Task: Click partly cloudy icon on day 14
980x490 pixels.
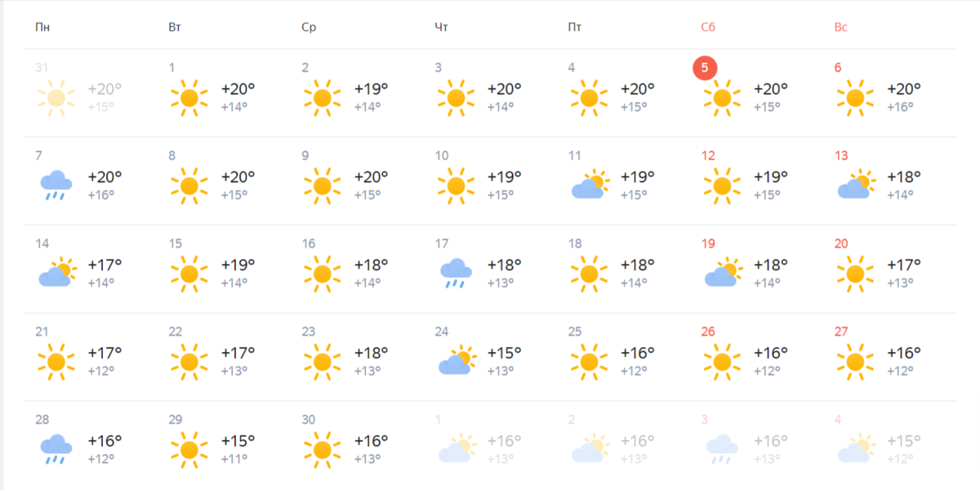Action: click(x=56, y=274)
